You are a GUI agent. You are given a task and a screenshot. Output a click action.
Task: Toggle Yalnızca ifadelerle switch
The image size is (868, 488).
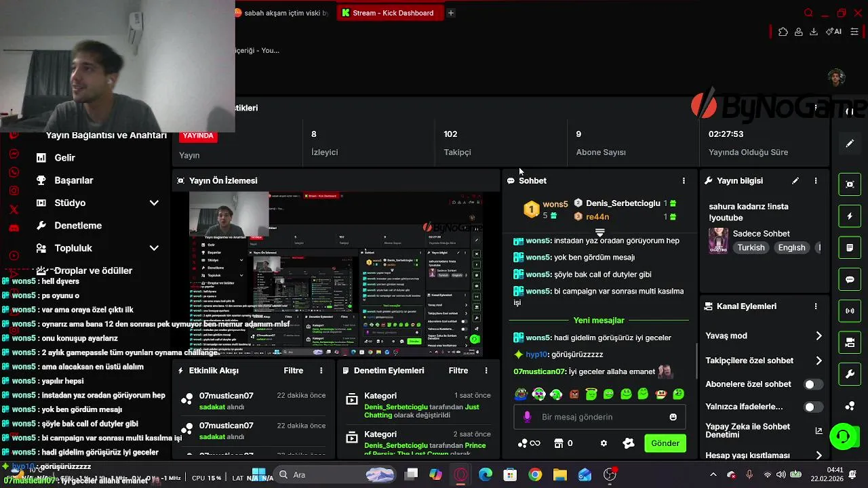pos(813,407)
